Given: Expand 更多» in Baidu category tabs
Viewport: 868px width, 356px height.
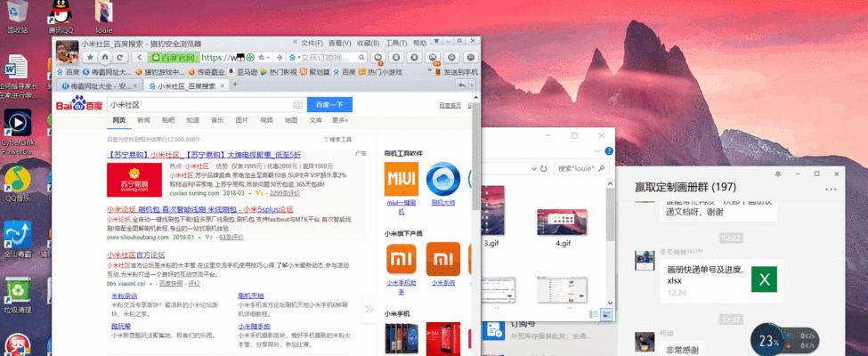Looking at the screenshot, I should pos(340,120).
